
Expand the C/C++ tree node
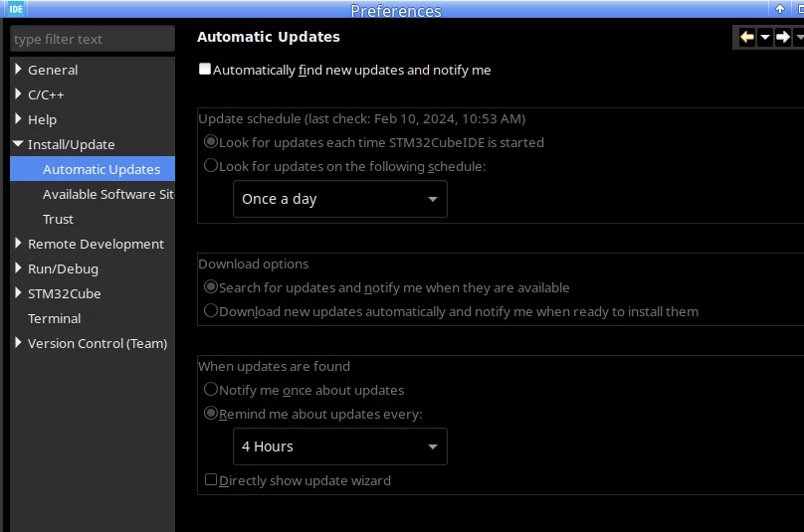18,93
